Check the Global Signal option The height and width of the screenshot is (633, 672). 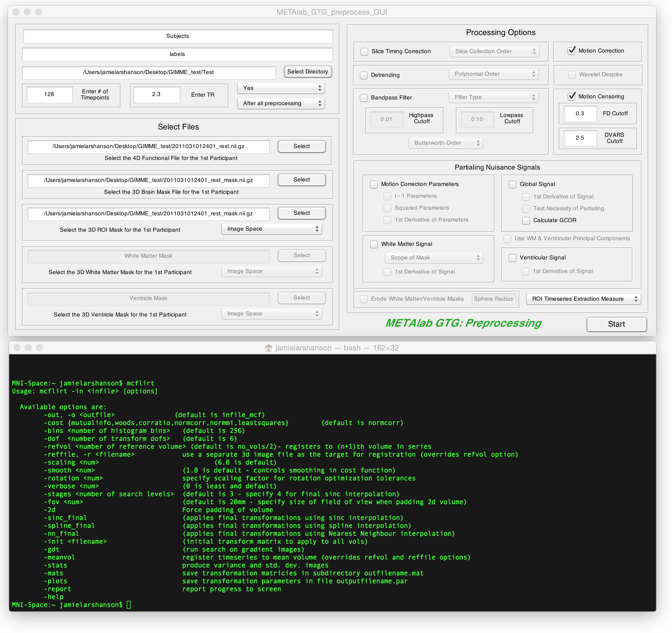[512, 185]
